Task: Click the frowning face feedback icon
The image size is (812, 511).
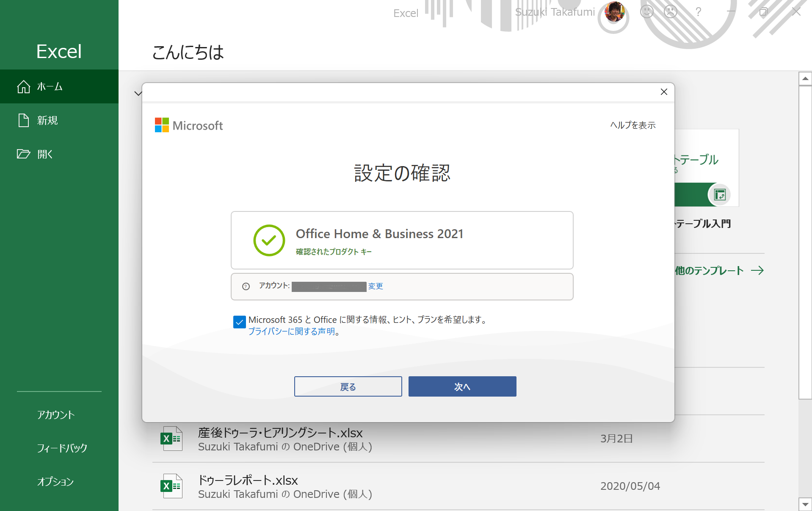Action: (671, 11)
